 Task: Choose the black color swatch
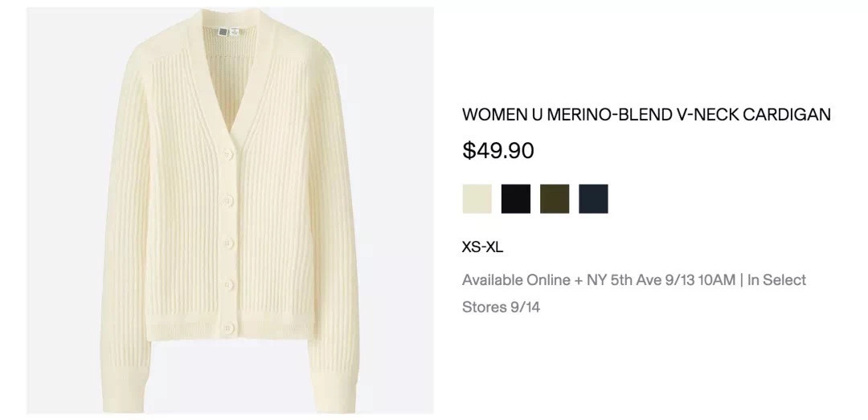point(515,198)
